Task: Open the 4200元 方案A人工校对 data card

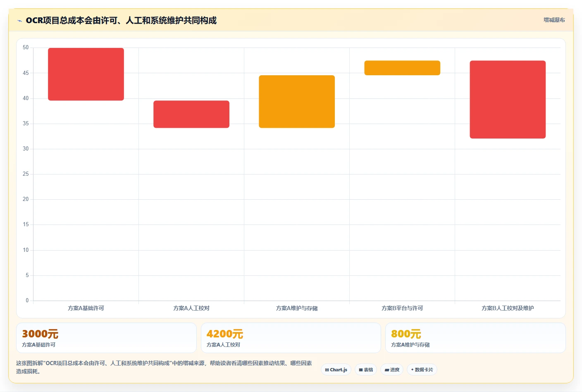Action: click(x=291, y=338)
